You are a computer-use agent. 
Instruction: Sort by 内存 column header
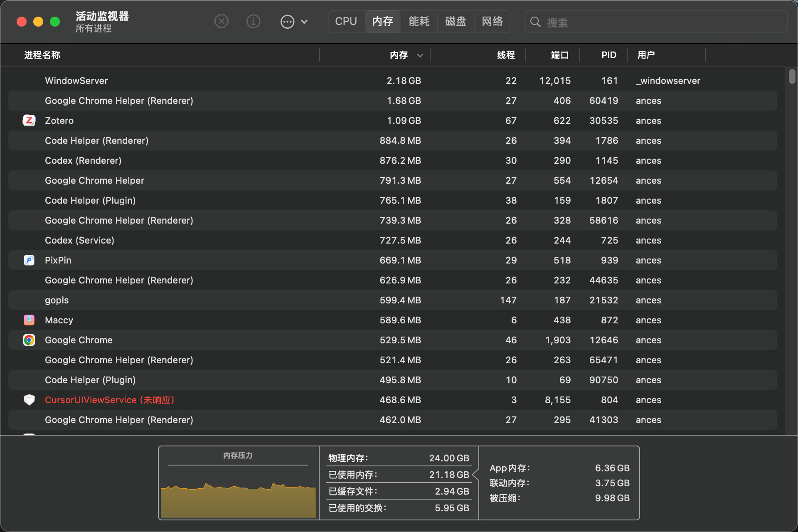point(399,55)
